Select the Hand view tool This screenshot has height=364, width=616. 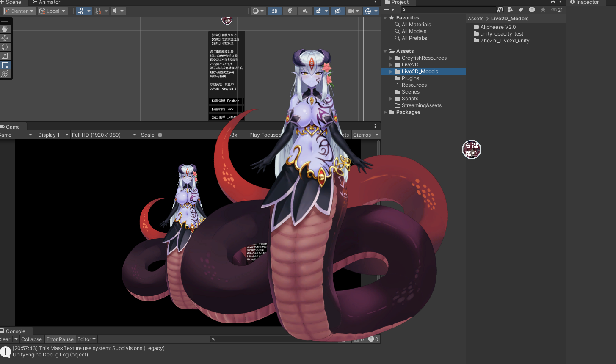tap(5, 29)
